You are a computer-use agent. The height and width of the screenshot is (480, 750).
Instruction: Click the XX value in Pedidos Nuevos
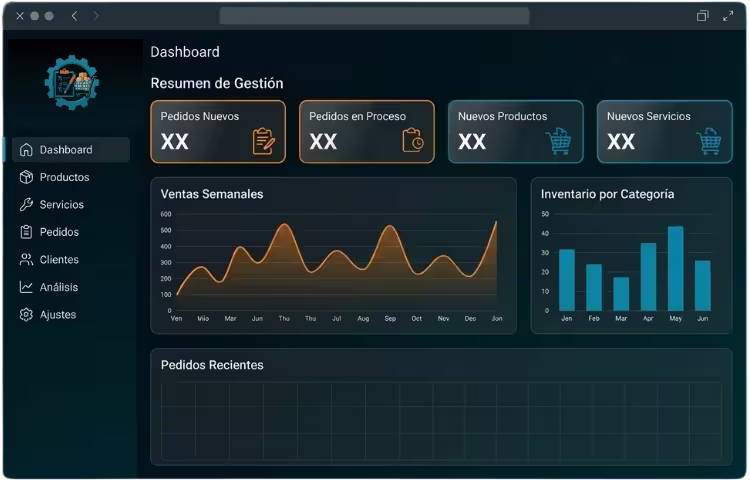(175, 142)
